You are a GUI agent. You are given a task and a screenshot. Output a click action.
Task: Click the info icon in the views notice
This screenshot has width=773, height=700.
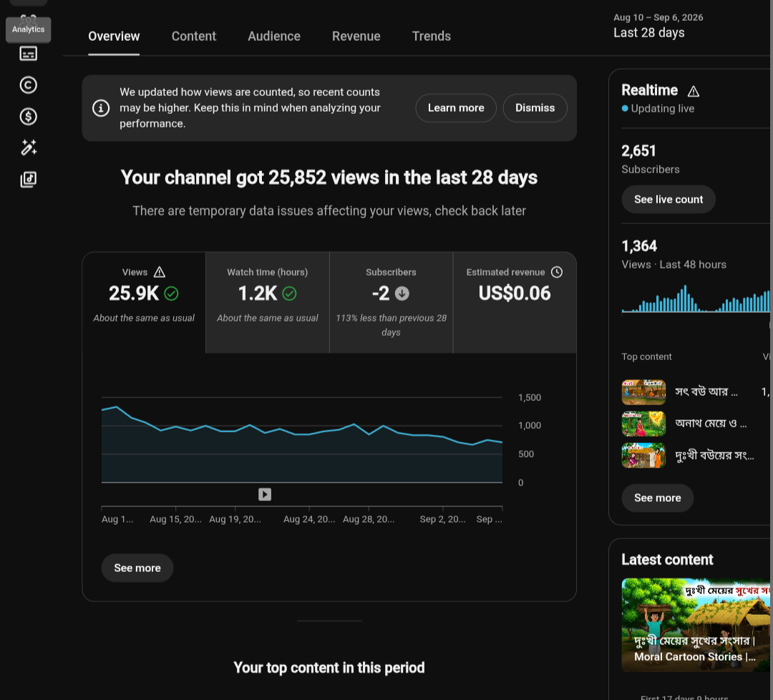point(101,108)
